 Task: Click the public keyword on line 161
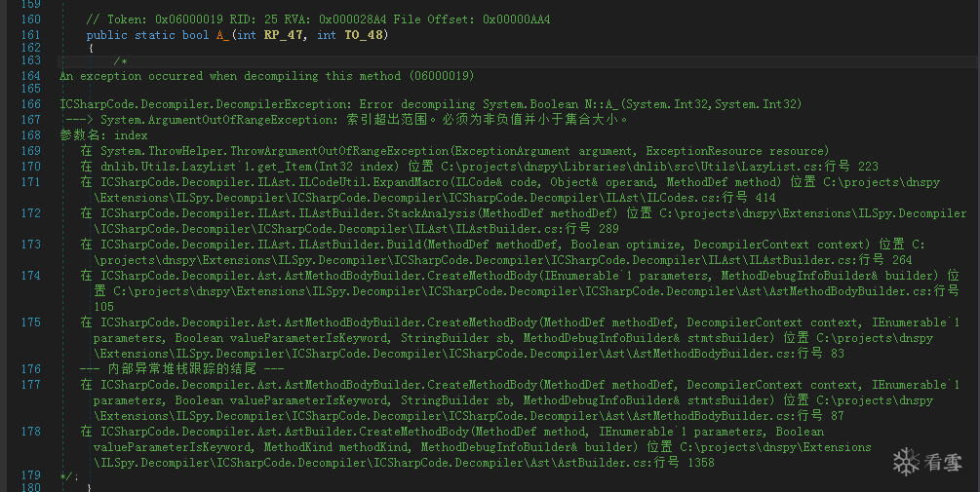click(107, 35)
